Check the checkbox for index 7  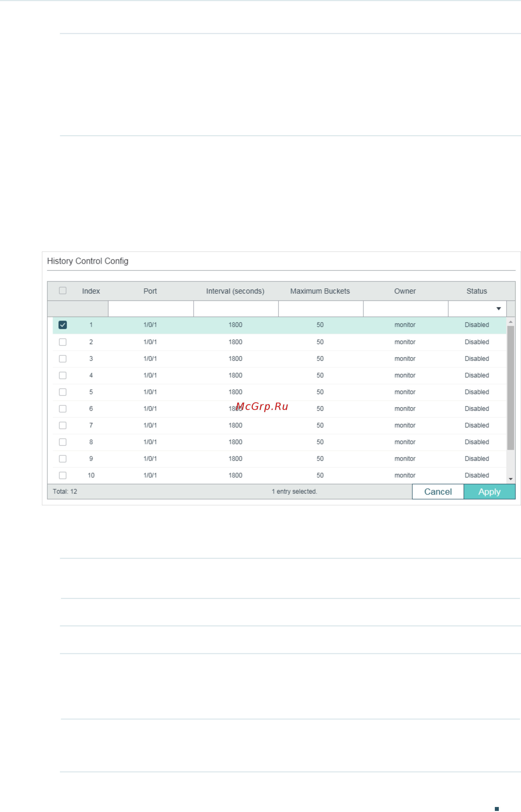point(63,425)
